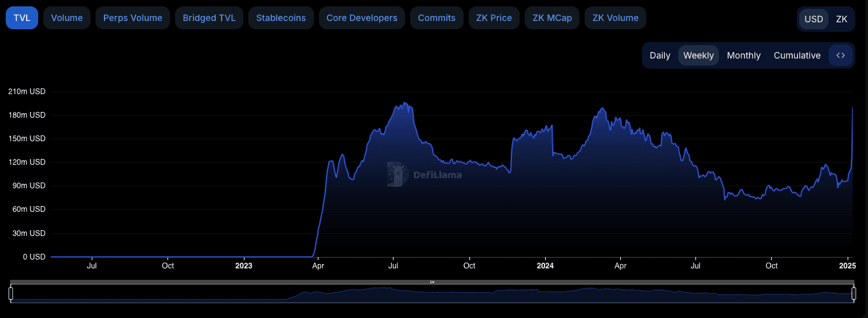The width and height of the screenshot is (868, 318).
Task: Click the 210m USD axis label
Action: coord(27,92)
